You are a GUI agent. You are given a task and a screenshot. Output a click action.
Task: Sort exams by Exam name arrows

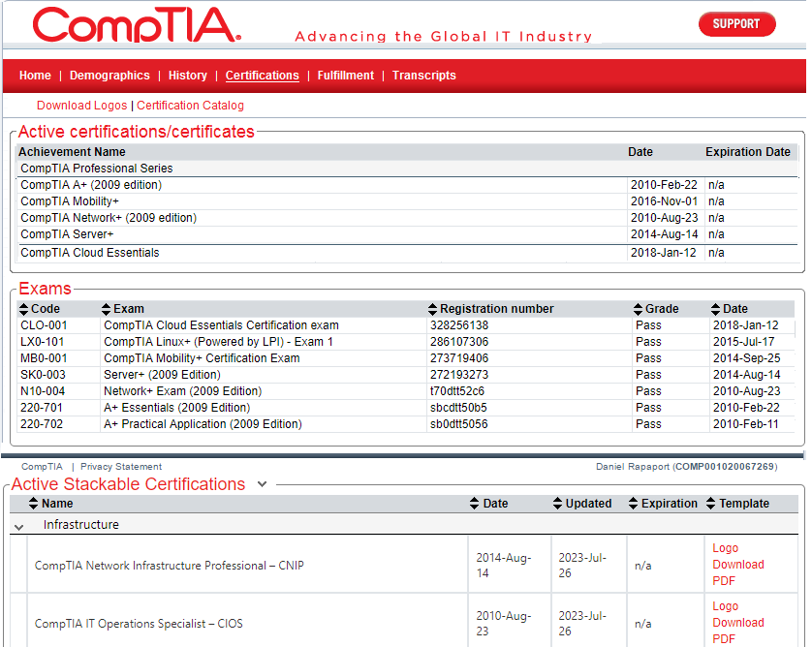(x=107, y=309)
